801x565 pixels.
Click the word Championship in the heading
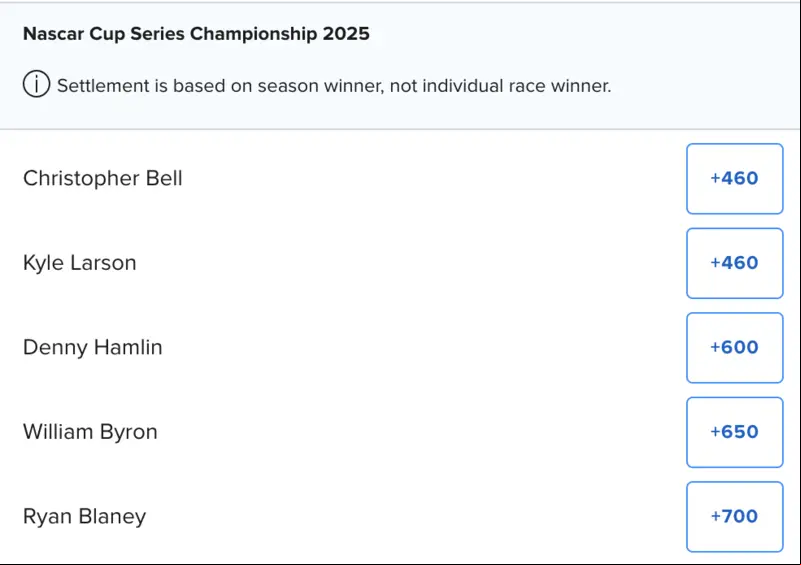(x=253, y=34)
